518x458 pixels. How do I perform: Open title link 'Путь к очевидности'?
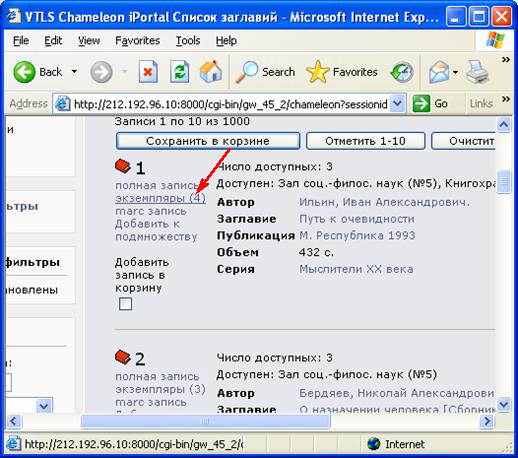[357, 219]
